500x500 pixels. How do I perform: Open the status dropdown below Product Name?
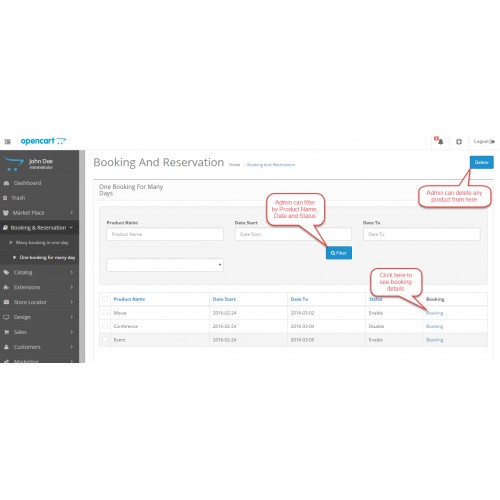click(x=165, y=265)
